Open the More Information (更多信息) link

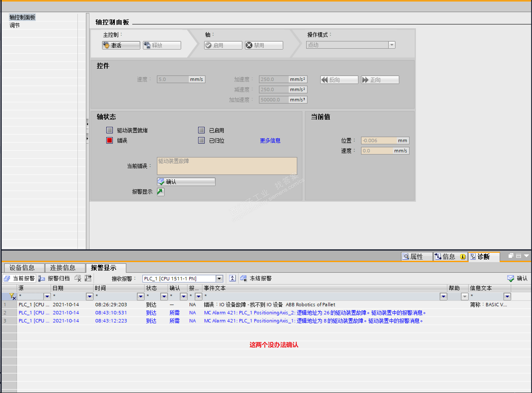[270, 140]
